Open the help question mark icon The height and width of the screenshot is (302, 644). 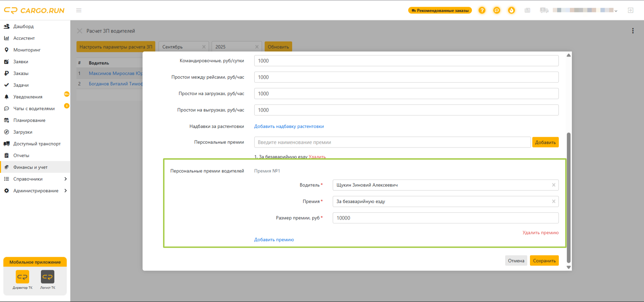click(x=482, y=10)
